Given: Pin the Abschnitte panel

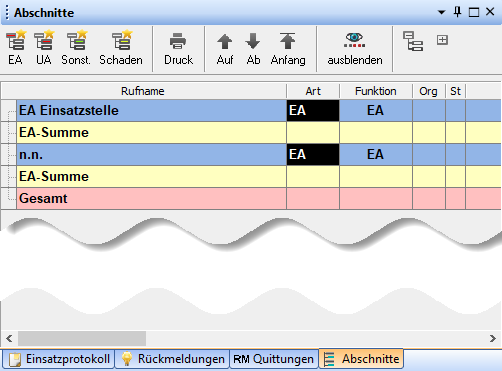Looking at the screenshot, I should point(457,12).
